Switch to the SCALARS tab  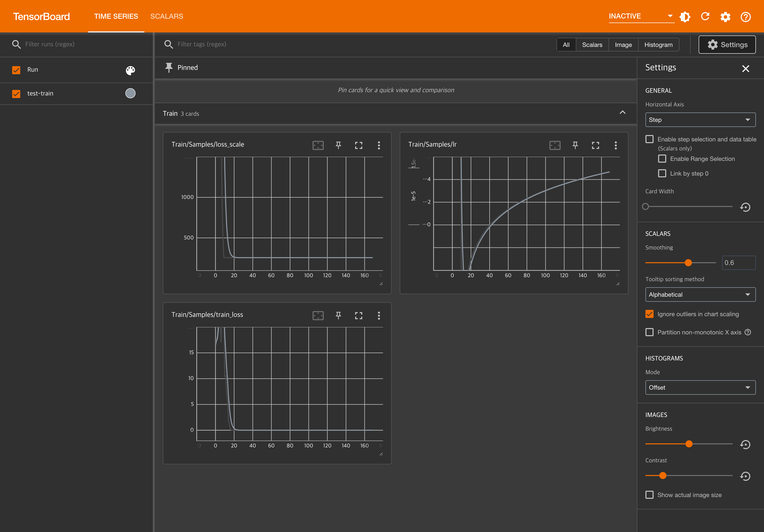click(x=166, y=16)
